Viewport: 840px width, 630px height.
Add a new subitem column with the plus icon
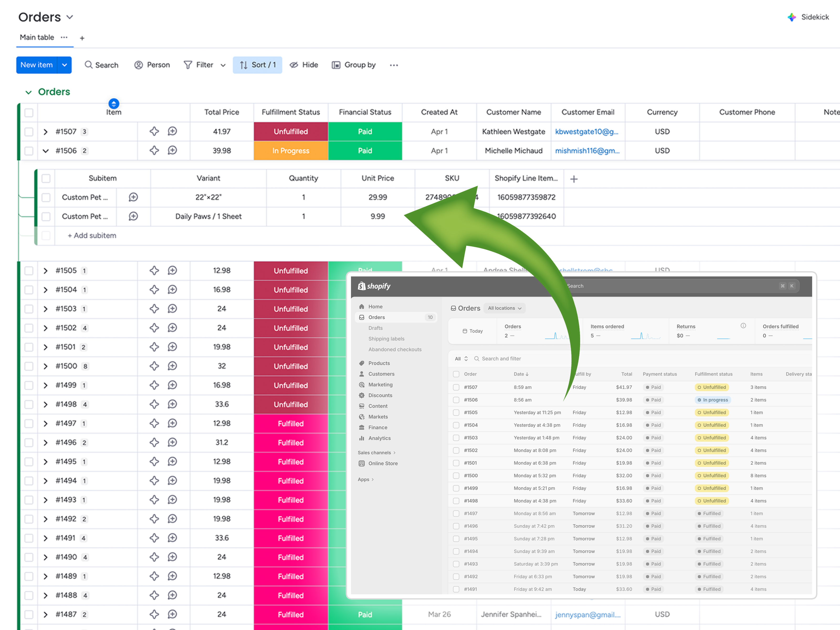click(574, 179)
